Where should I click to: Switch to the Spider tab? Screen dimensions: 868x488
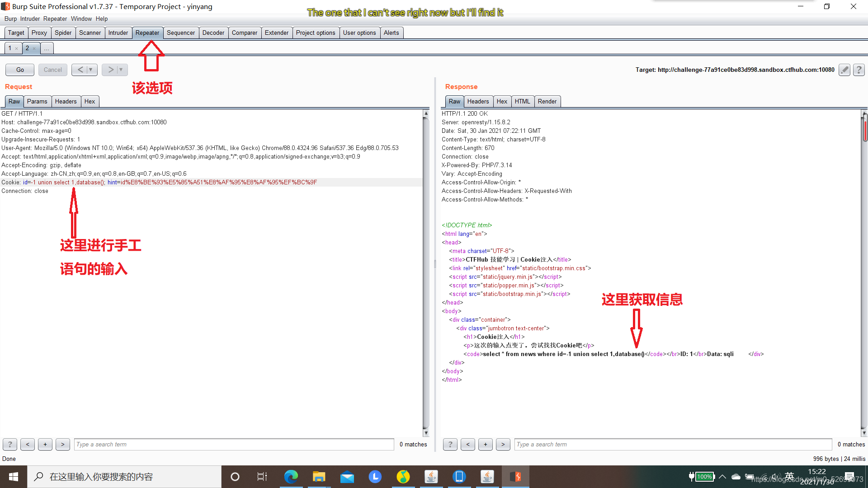[x=63, y=33]
